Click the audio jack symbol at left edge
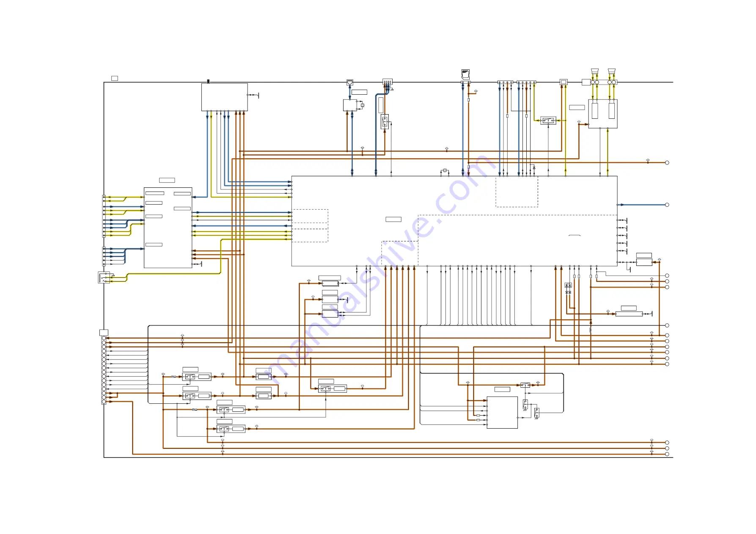The image size is (756, 534). tap(104, 277)
